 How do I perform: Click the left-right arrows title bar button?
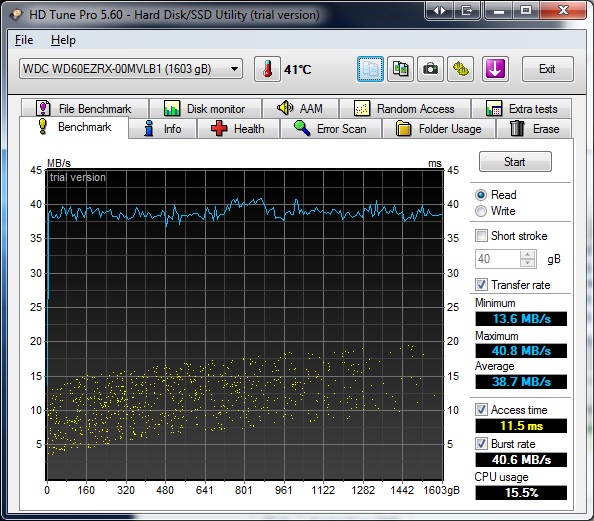[439, 11]
